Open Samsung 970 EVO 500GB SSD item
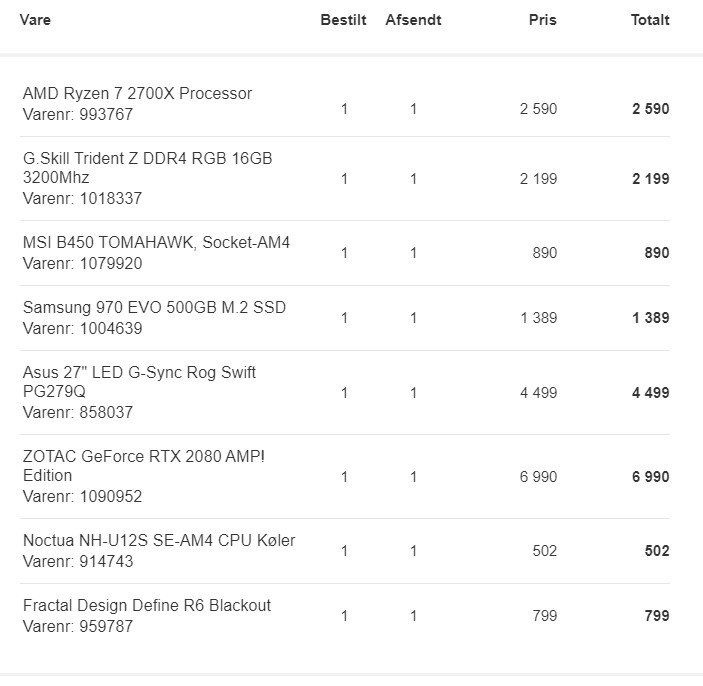The image size is (703, 686). (x=154, y=307)
